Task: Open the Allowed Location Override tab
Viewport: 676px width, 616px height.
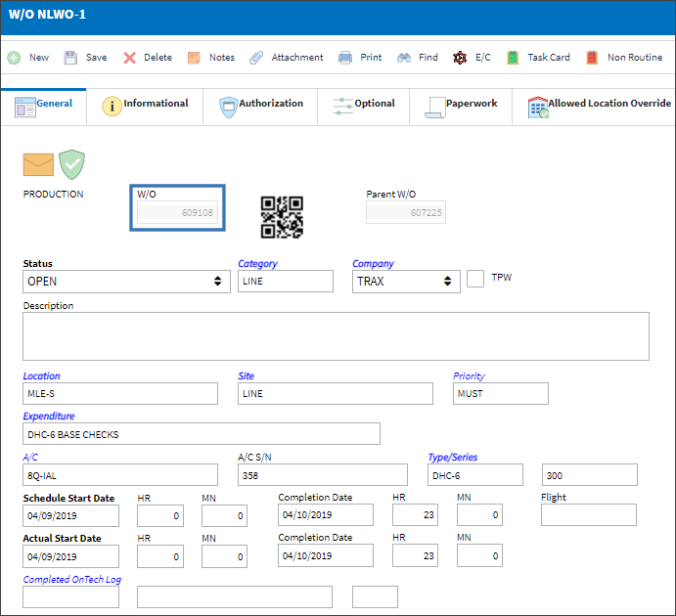Action: [x=594, y=108]
